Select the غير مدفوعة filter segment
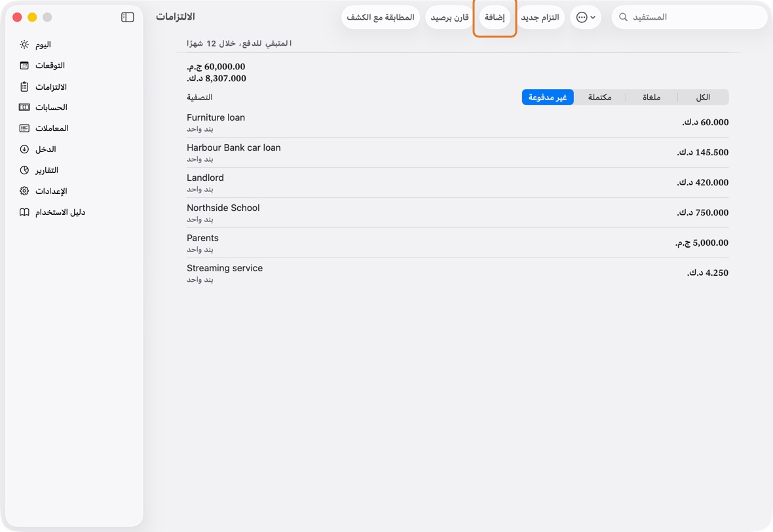Screen dimensions: 773x532 (x=548, y=97)
